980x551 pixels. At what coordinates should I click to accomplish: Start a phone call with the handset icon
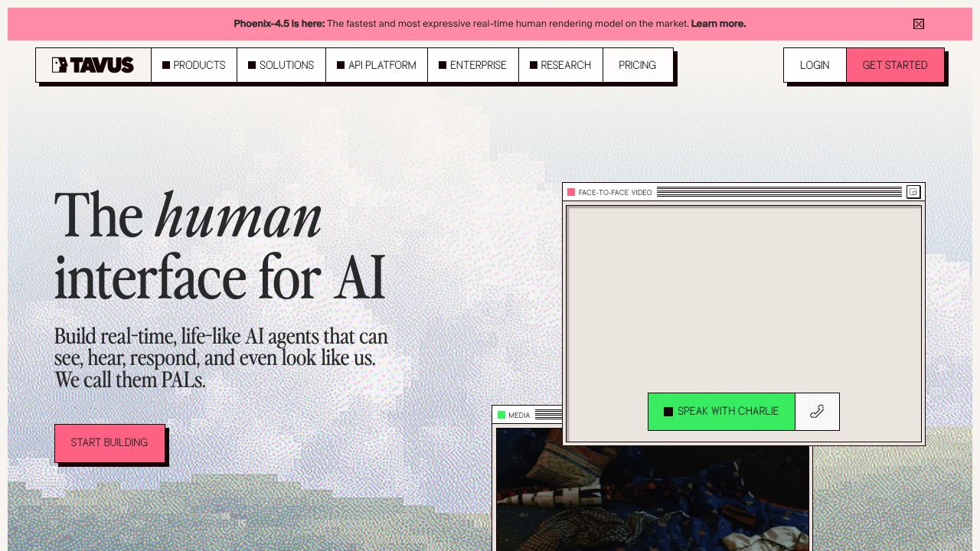point(818,412)
